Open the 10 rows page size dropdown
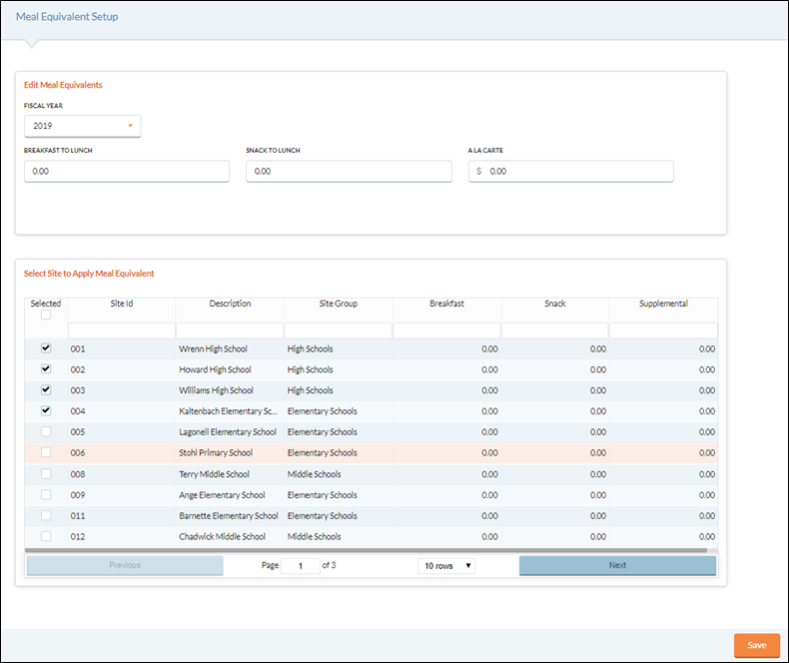The height and width of the screenshot is (663, 789). tap(446, 566)
